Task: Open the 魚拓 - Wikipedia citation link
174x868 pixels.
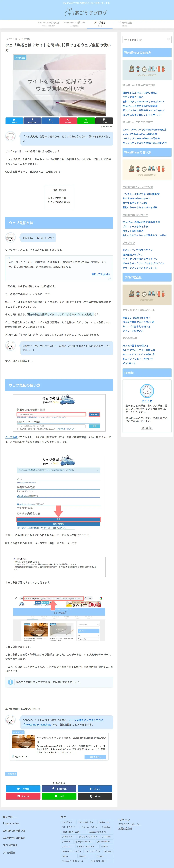Action: coord(101,274)
